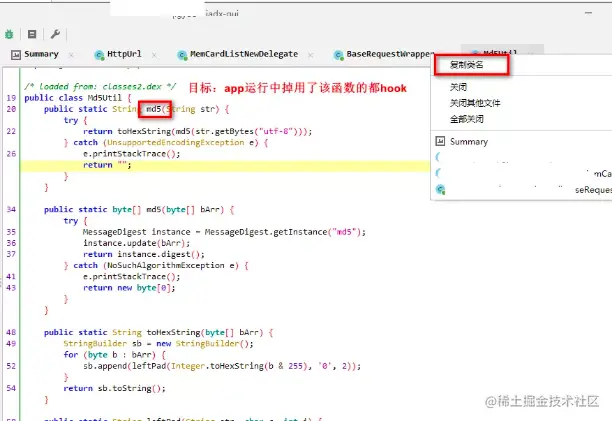The image size is (612, 421).
Task: Click instance.digest() on line 37
Action: click(x=161, y=254)
